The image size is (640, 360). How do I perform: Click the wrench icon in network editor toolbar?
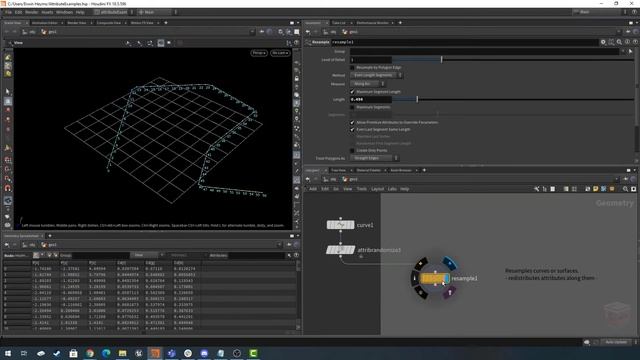click(x=536, y=189)
